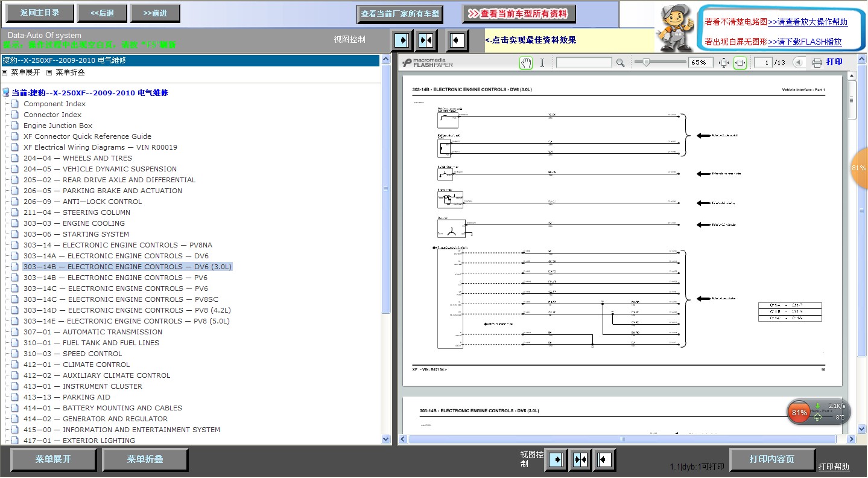Click the <<后退 back button
Viewport: 868px width, 478px height.
pos(103,13)
